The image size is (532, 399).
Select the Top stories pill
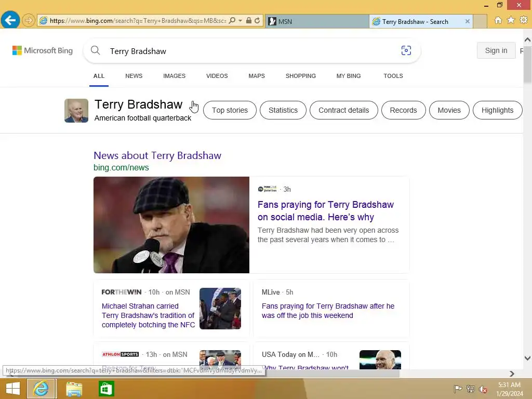(230, 110)
